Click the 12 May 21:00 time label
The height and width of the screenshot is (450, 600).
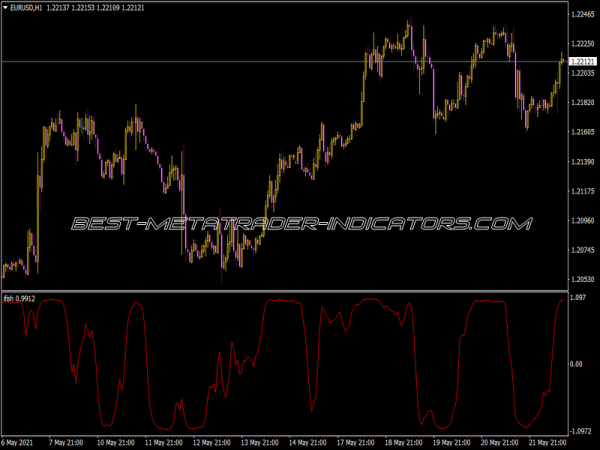tap(211, 441)
